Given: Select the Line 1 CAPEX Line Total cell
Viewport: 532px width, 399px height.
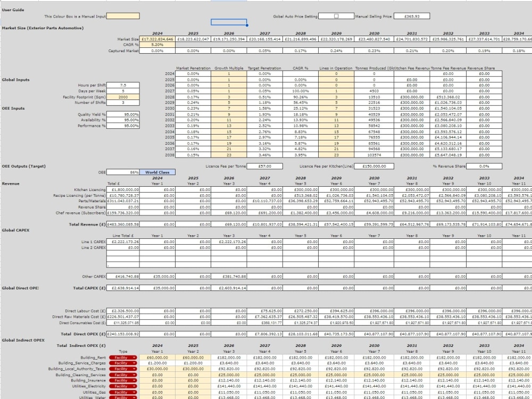Looking at the screenshot, I should point(123,242).
